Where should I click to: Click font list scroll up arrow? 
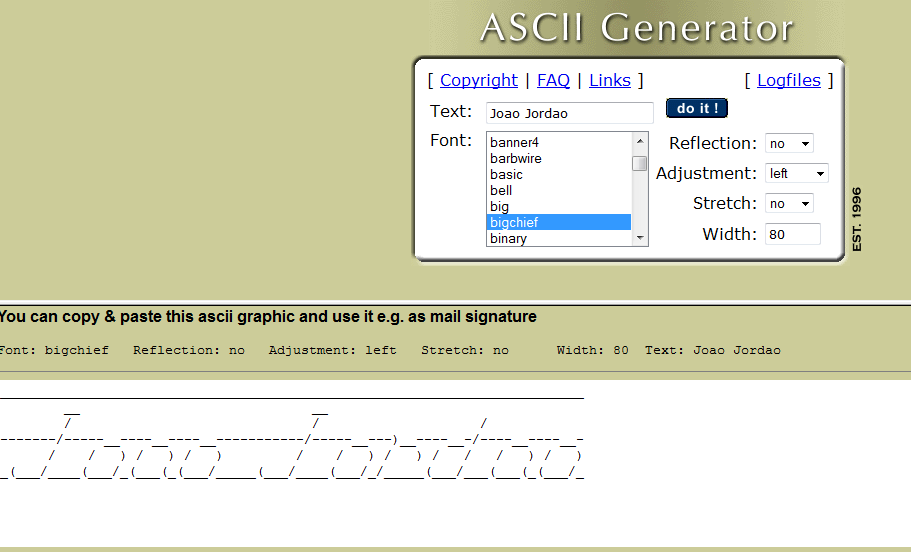pyautogui.click(x=640, y=141)
